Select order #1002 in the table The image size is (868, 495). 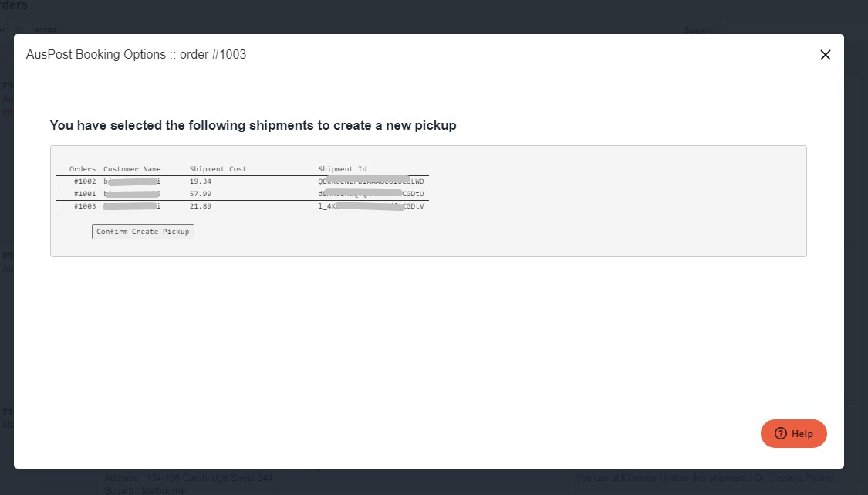click(x=85, y=181)
